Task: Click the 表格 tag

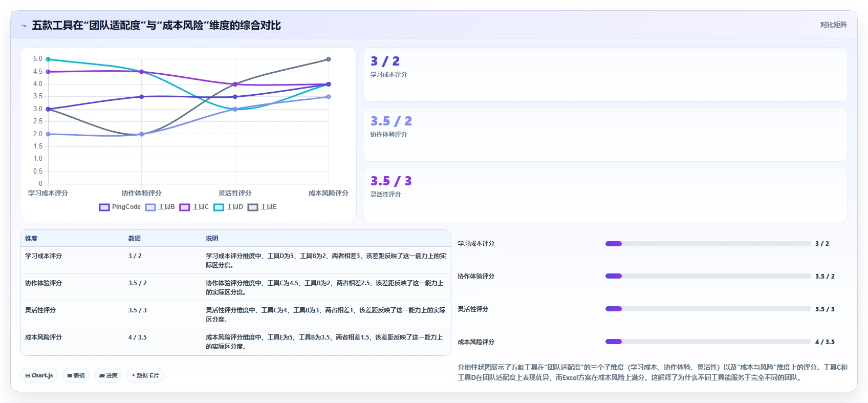Action: tap(76, 375)
